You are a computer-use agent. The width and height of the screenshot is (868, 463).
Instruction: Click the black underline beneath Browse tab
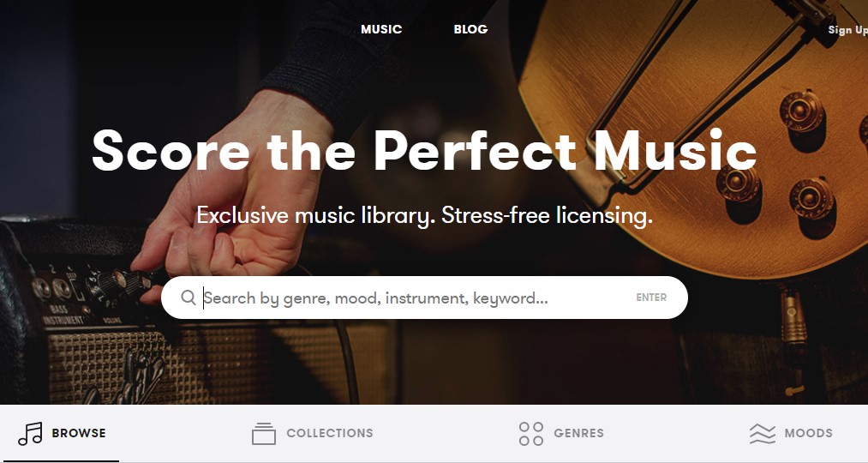point(60,460)
